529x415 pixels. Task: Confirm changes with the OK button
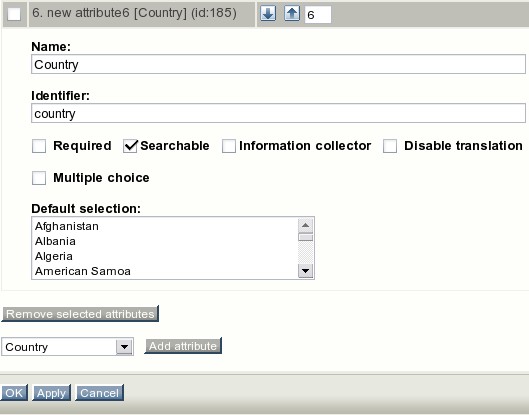tap(14, 393)
